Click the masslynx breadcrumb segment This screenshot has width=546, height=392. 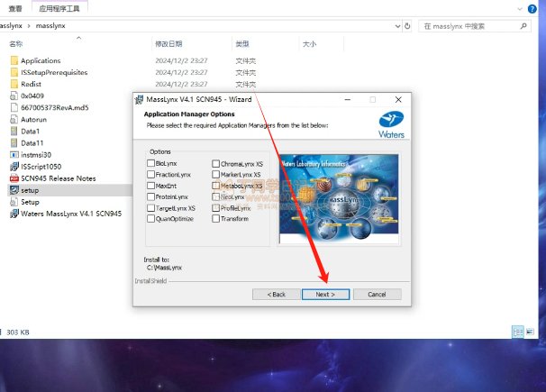[x=50, y=26]
